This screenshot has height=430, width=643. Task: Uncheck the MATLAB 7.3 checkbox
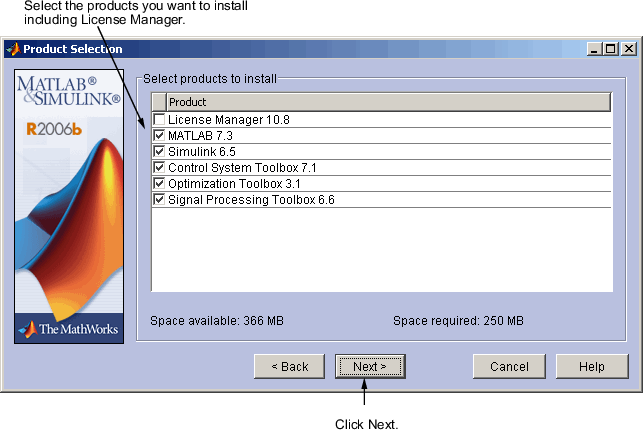(159, 135)
